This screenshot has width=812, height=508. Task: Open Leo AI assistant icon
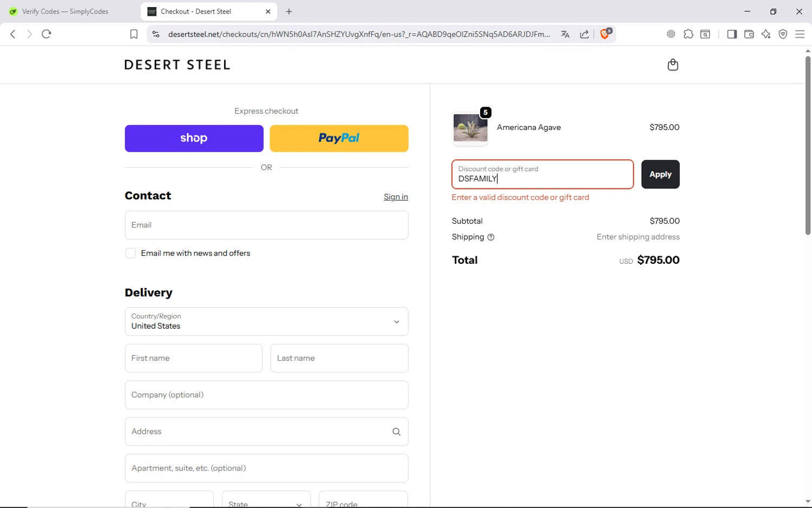766,34
